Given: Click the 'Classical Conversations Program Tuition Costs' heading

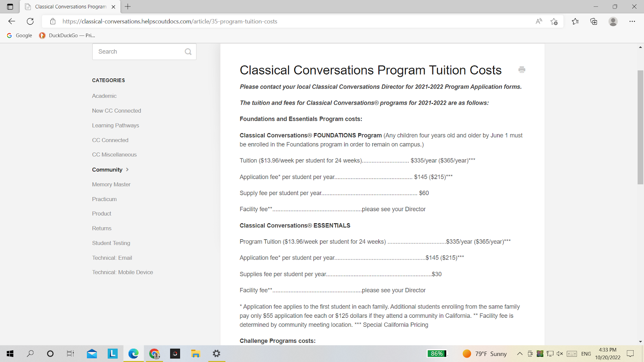Looking at the screenshot, I should pyautogui.click(x=371, y=70).
